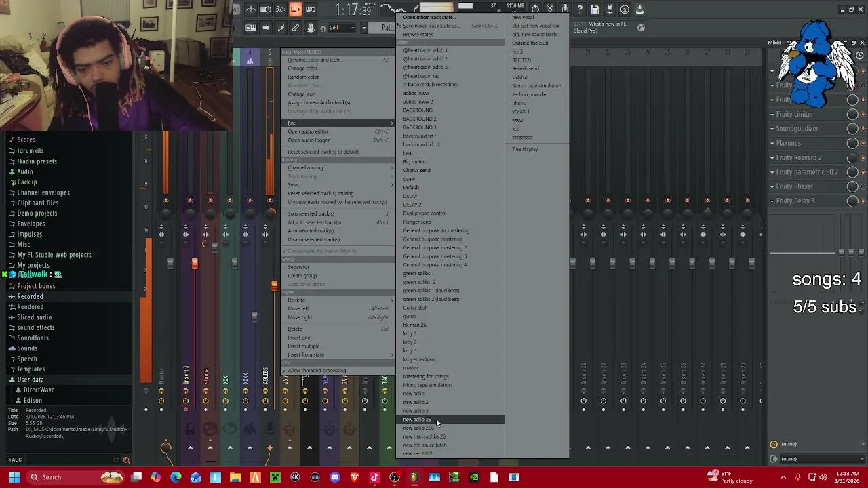Select Save mixer track state as
The height and width of the screenshot is (488, 868).
coord(450,26)
